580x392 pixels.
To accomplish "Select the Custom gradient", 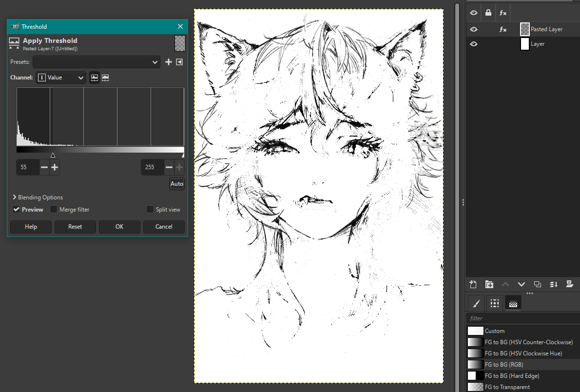I will click(x=522, y=331).
